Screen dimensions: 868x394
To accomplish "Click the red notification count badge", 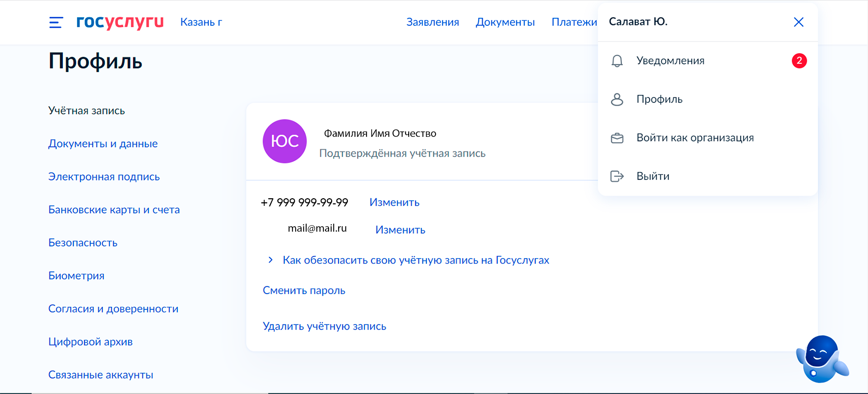I will pos(799,61).
